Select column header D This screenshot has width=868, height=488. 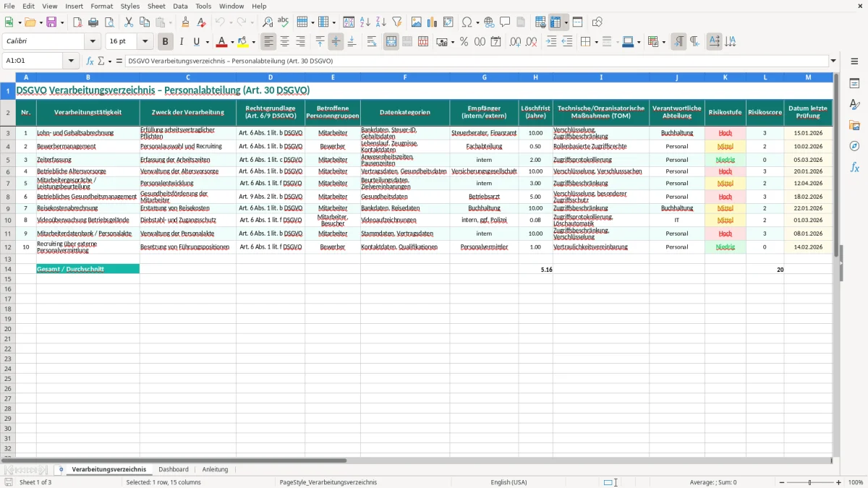click(x=271, y=77)
